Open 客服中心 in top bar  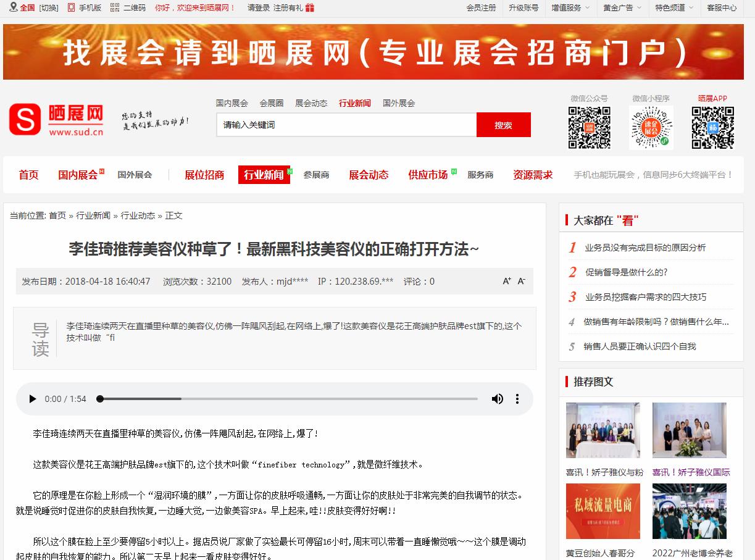(x=722, y=7)
